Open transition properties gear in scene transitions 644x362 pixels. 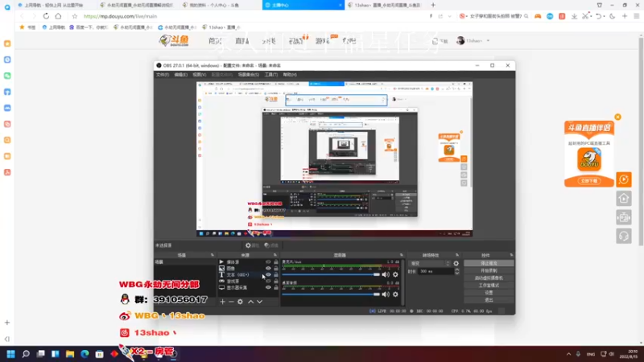(x=456, y=264)
